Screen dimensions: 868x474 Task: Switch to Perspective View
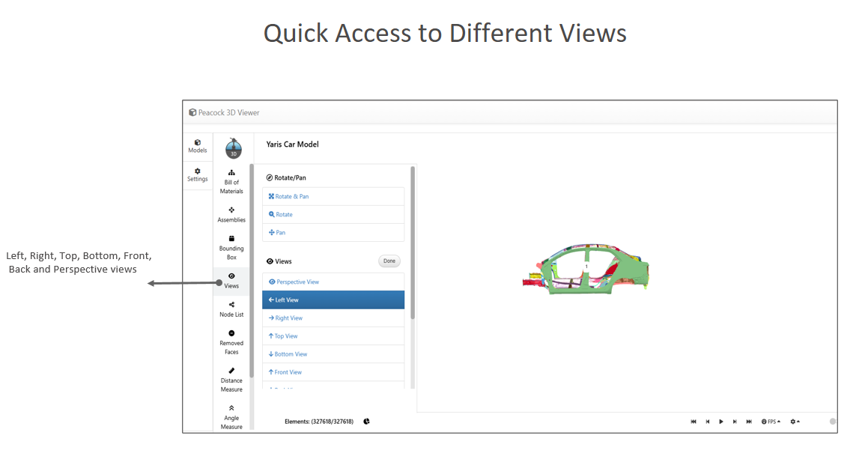(x=333, y=282)
